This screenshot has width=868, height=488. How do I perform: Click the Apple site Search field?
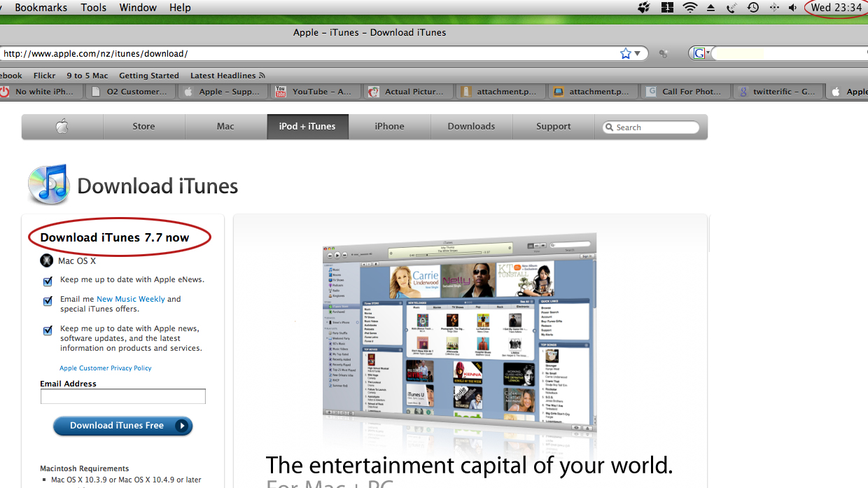(x=651, y=127)
